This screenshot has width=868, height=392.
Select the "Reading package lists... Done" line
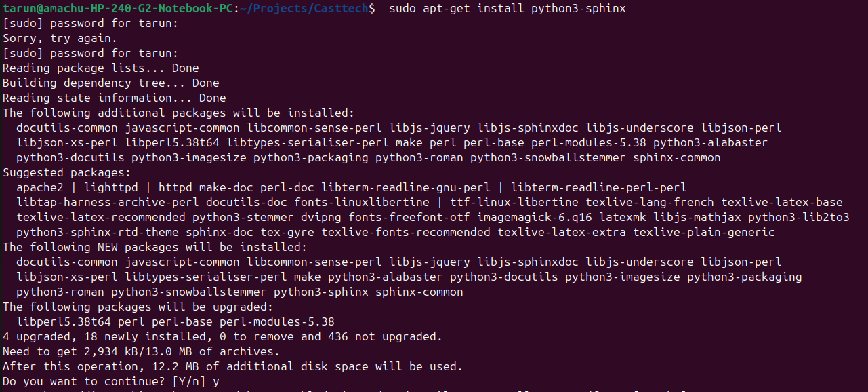(x=100, y=68)
